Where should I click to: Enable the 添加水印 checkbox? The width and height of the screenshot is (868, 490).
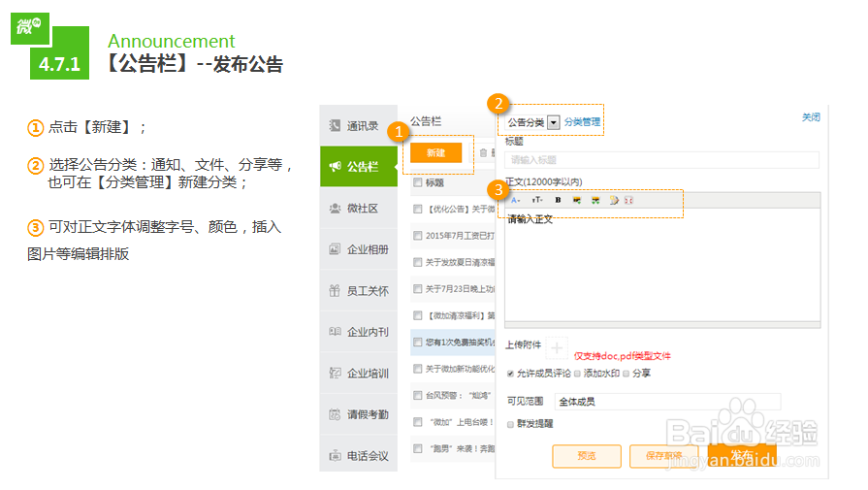[577, 374]
